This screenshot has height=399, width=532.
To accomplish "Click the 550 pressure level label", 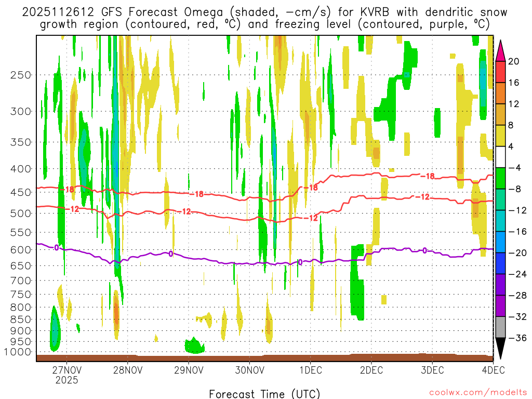I will coord(21,232).
